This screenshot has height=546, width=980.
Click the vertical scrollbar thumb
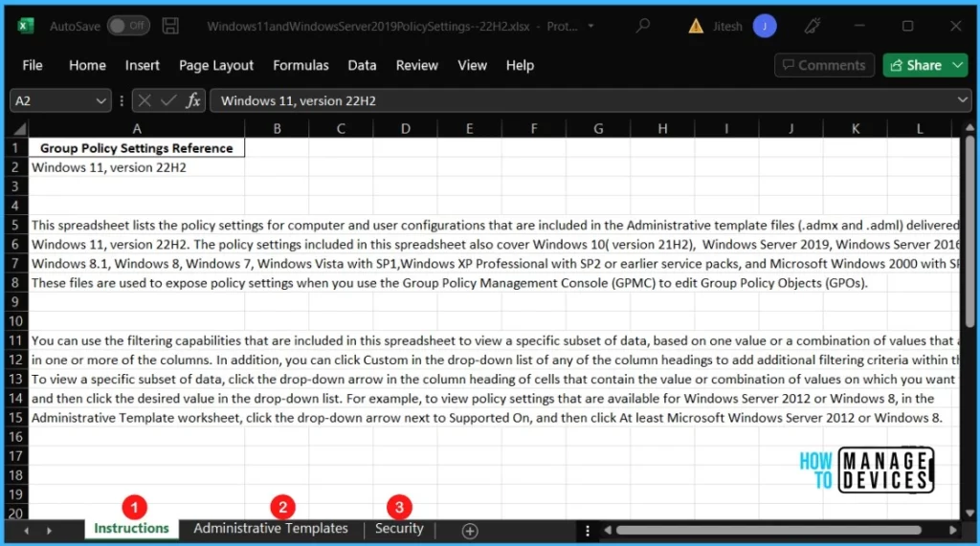[x=969, y=231]
